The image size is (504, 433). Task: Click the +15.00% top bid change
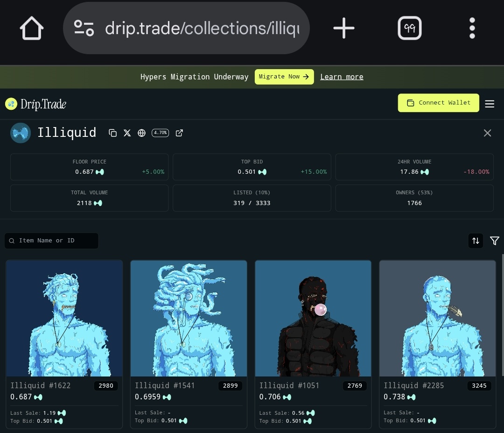(314, 172)
